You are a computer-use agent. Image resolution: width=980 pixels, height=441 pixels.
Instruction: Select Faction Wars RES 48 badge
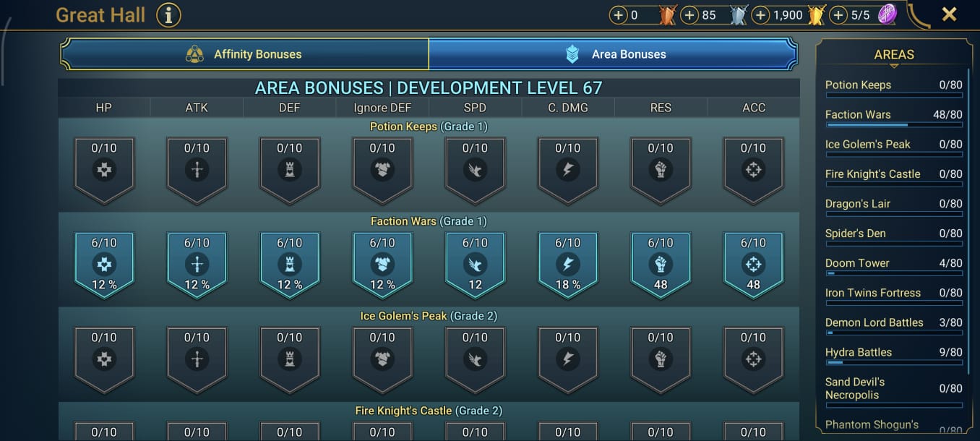pyautogui.click(x=661, y=265)
